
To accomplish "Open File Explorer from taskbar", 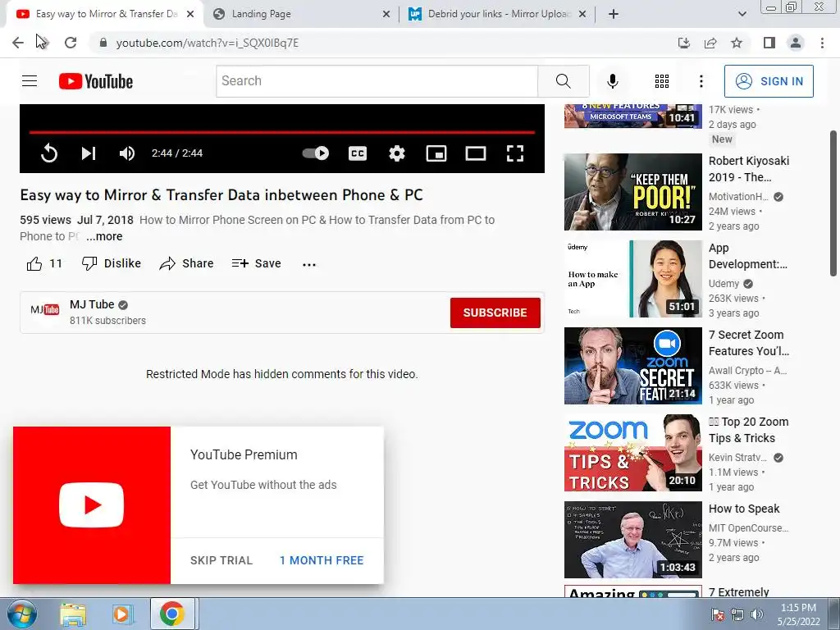I will [x=73, y=614].
